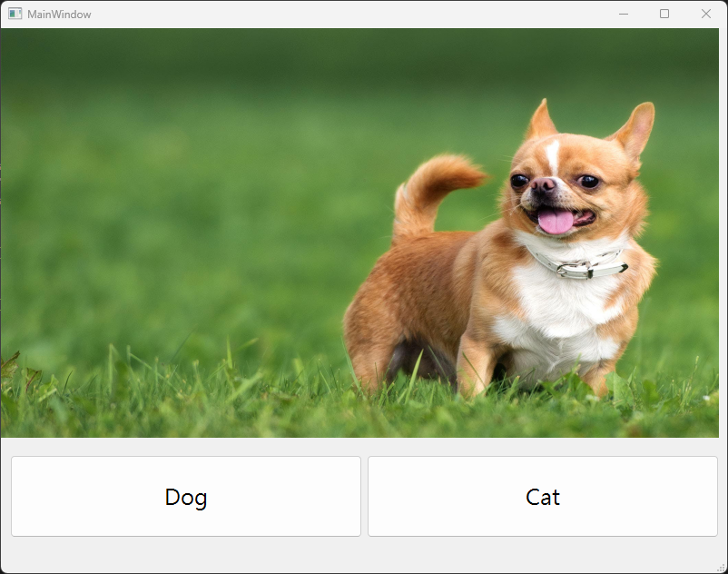
Task: Close the MainWindow window
Action: pos(706,14)
